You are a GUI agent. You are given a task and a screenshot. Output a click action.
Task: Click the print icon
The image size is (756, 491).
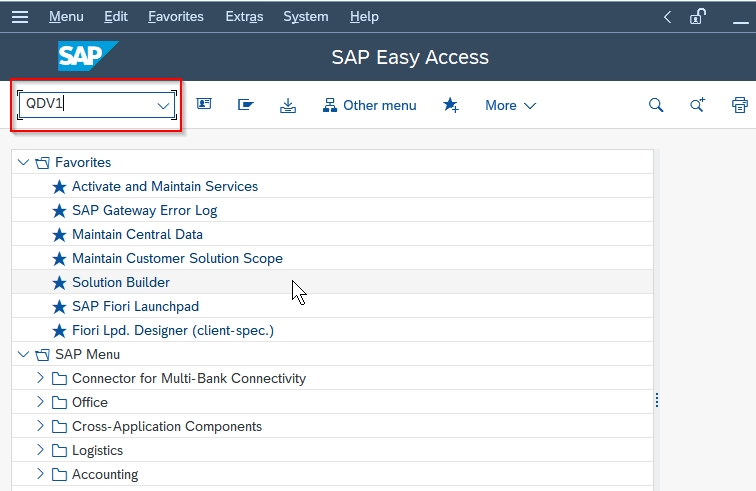tap(740, 105)
